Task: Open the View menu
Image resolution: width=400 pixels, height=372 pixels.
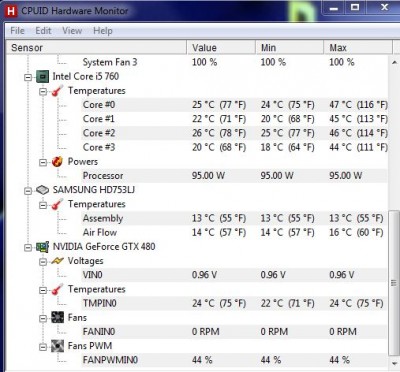Action: 72,31
